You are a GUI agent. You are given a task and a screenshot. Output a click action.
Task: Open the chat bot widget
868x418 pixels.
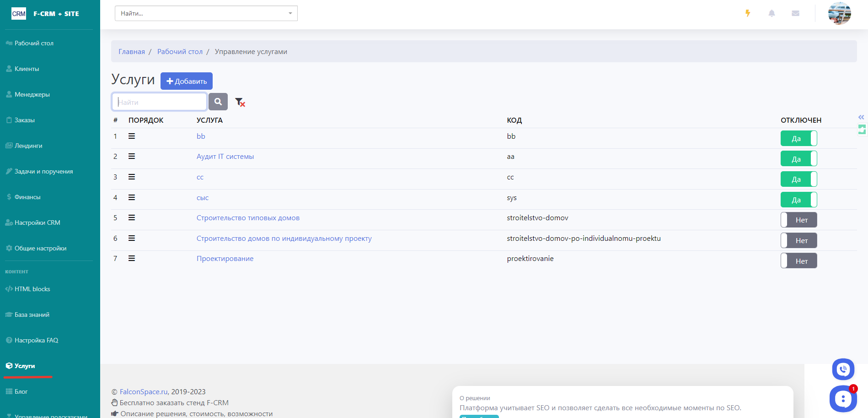tap(843, 399)
